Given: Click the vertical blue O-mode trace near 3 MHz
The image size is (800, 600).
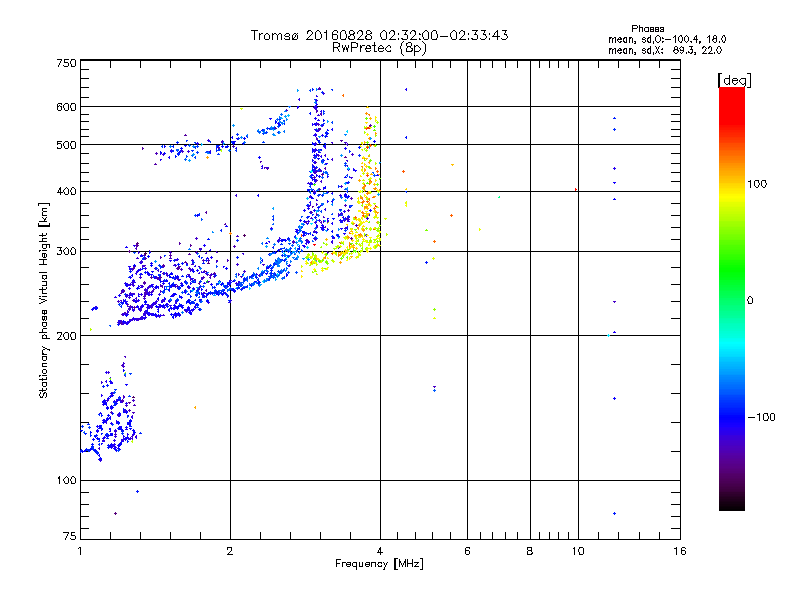Looking at the screenshot, I should (x=317, y=168).
